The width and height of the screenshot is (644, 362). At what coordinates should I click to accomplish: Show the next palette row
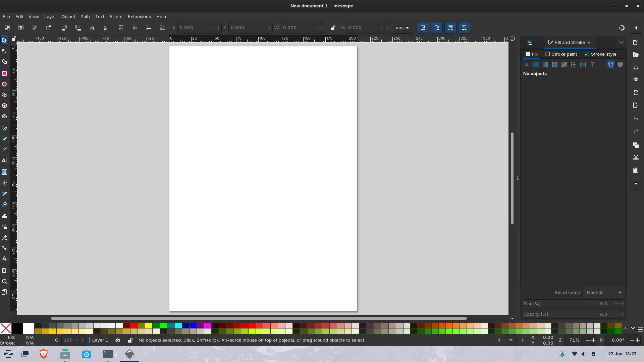point(633,328)
